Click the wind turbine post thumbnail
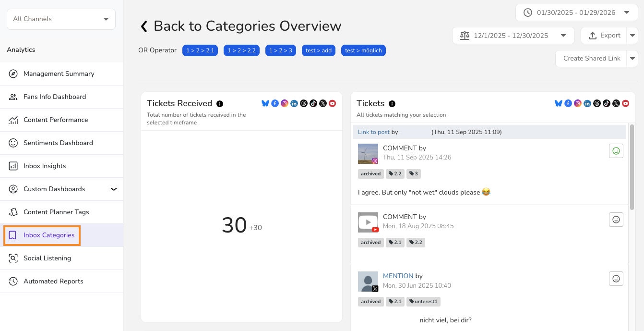Image resolution: width=644 pixels, height=331 pixels. coord(368,154)
